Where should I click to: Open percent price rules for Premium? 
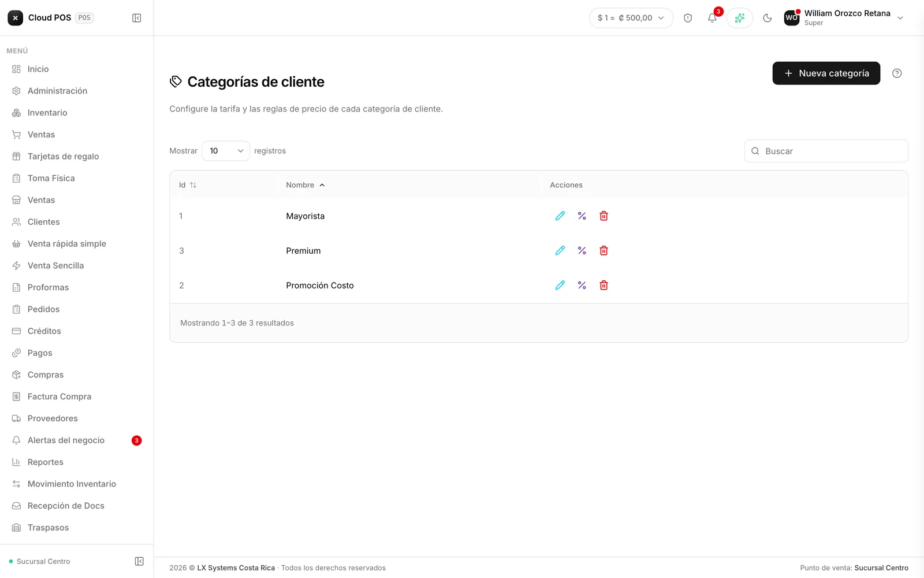pos(582,251)
